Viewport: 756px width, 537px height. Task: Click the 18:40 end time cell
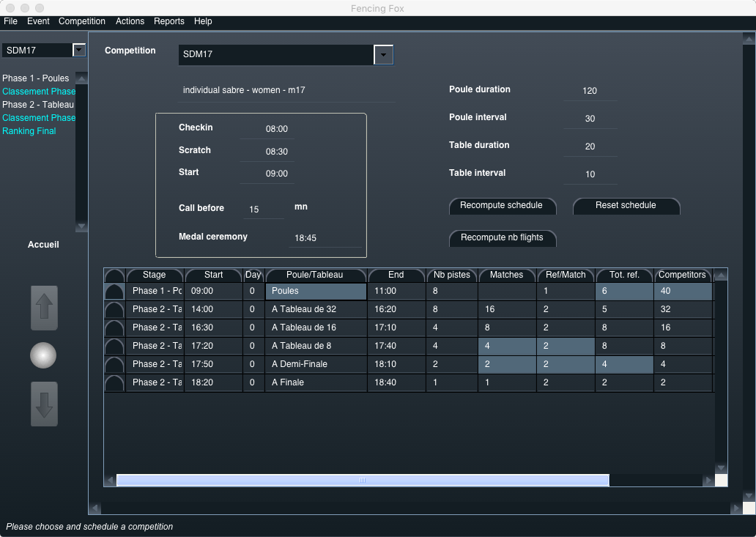[x=396, y=382]
